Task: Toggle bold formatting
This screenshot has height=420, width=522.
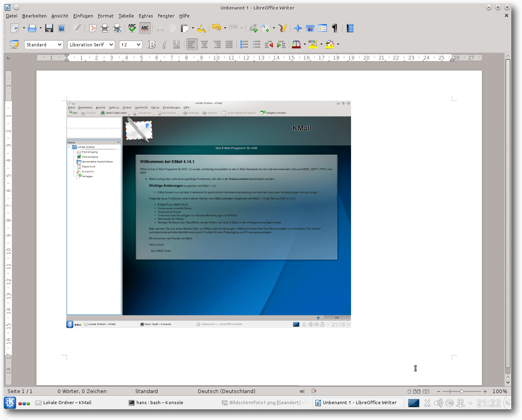Action: click(152, 44)
